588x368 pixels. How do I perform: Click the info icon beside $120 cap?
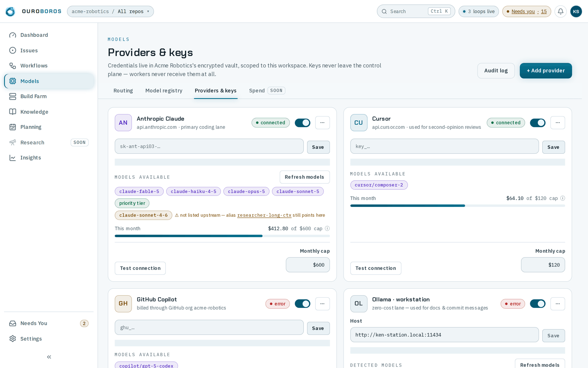563,198
